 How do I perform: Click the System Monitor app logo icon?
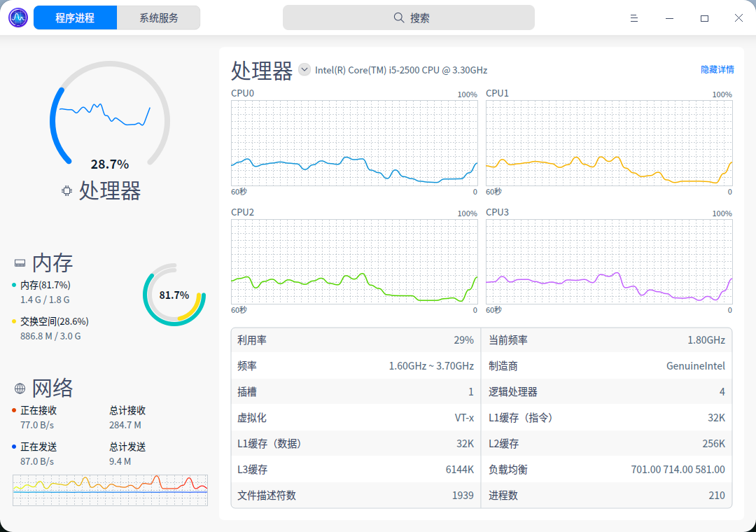(x=18, y=18)
